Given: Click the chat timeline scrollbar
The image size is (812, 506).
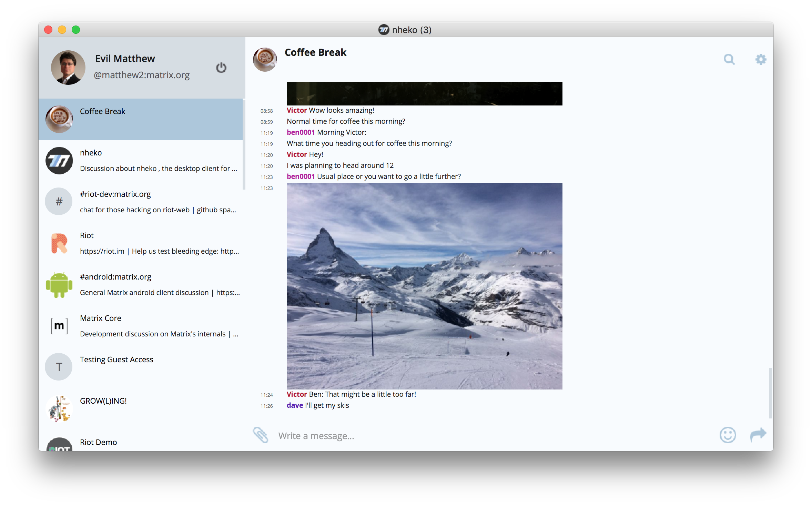Looking at the screenshot, I should point(770,393).
